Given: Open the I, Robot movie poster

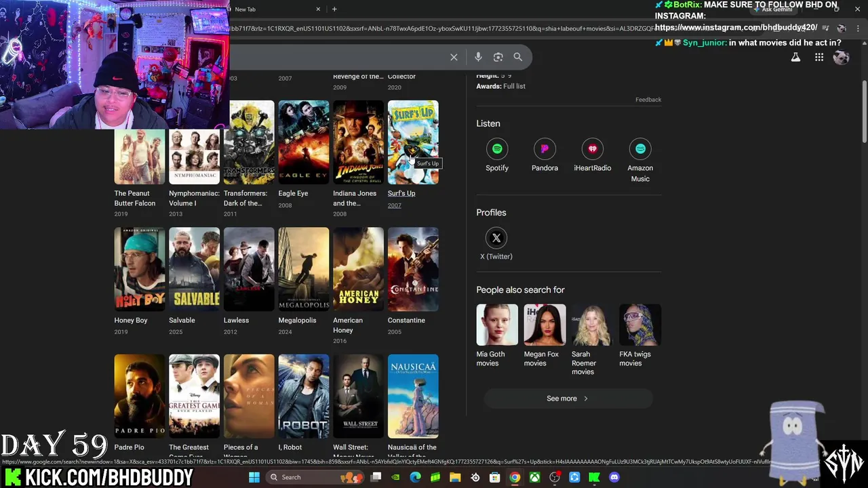Looking at the screenshot, I should [304, 396].
